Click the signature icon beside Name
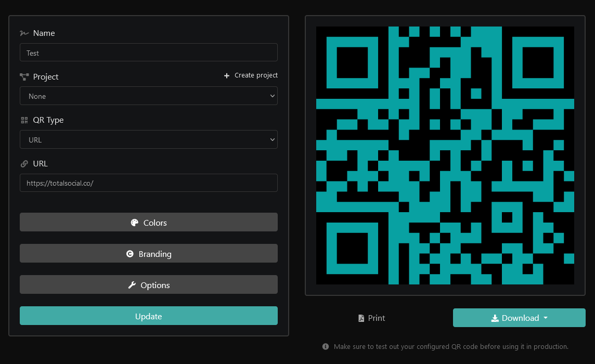 click(24, 33)
